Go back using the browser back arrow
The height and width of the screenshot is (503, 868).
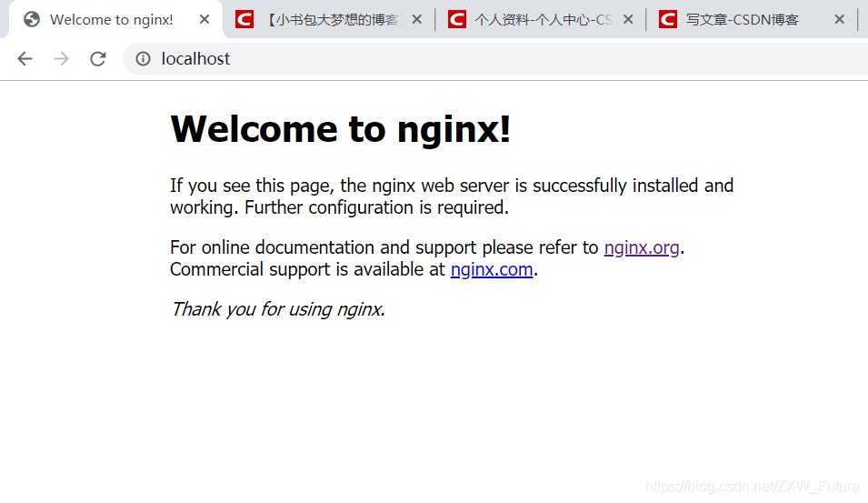25,59
